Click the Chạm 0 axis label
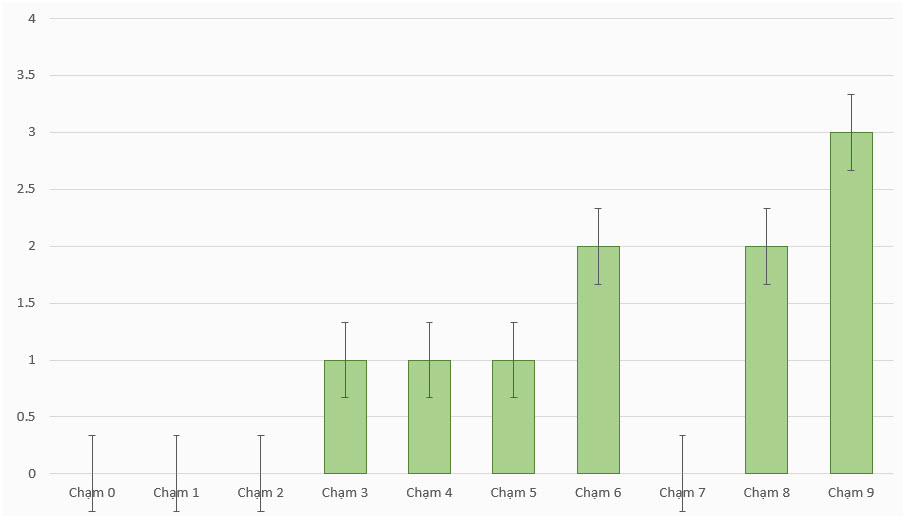903x516 pixels. tap(92, 492)
